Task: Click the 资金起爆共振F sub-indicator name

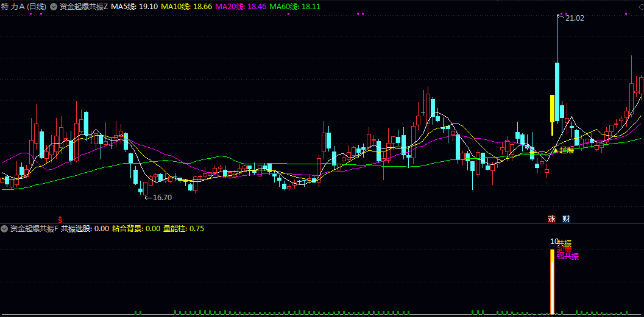Action: (35, 229)
